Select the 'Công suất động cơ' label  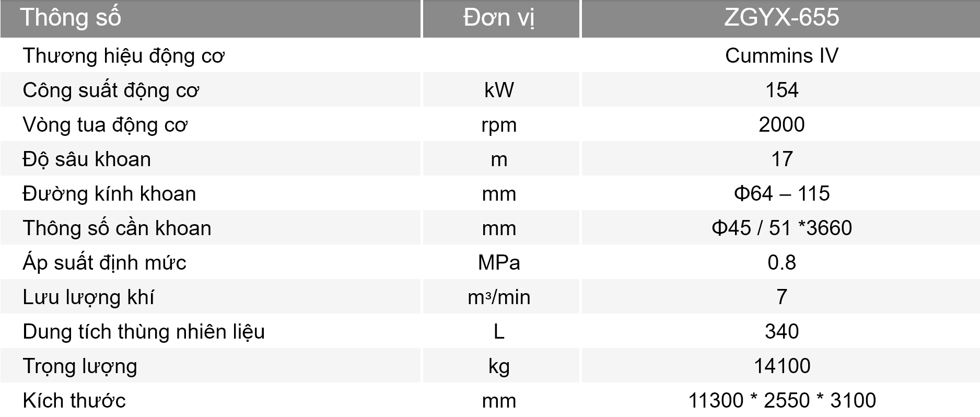(x=111, y=90)
